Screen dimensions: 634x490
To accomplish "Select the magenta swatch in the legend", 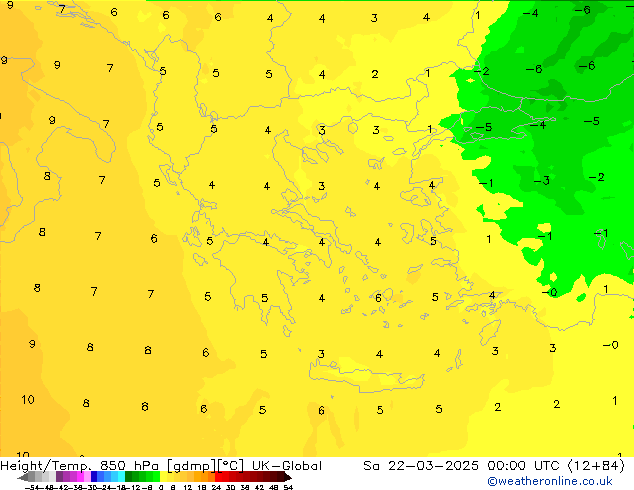I will coord(80,477).
